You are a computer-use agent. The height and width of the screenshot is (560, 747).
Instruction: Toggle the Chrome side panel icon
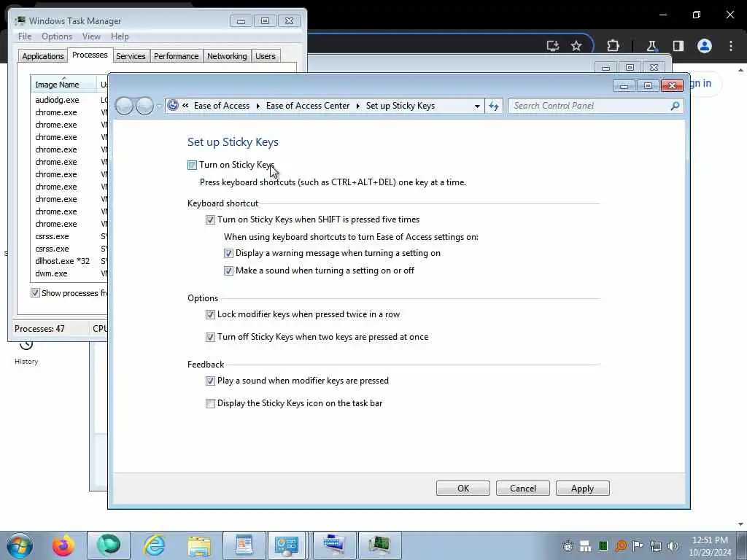(678, 46)
